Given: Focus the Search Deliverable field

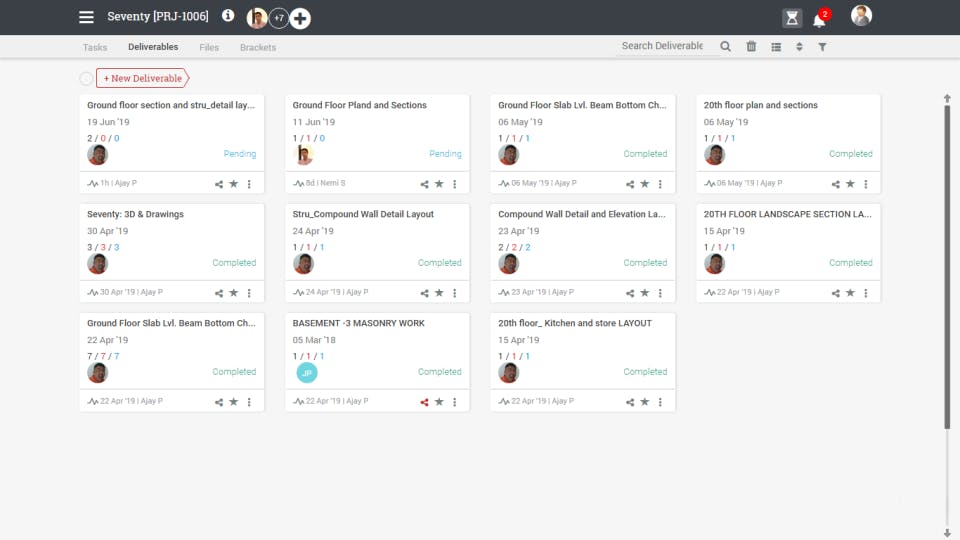Looking at the screenshot, I should tap(664, 46).
